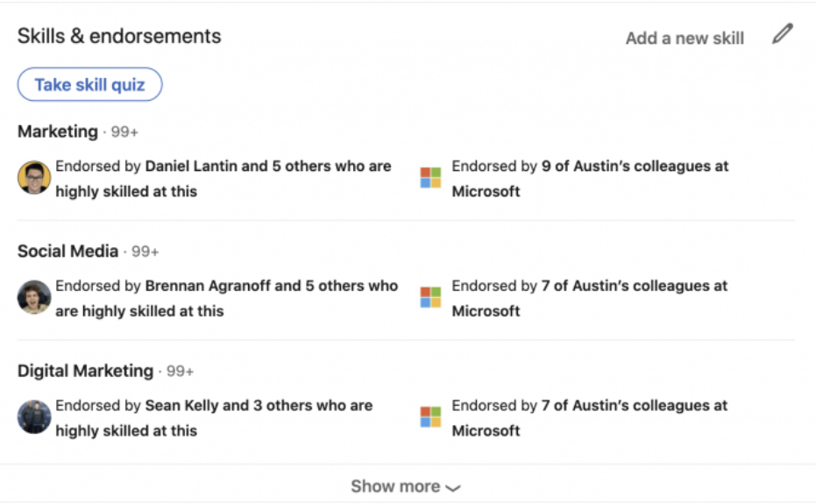Click the Microsoft logo in the Digital Marketing row

click(430, 417)
